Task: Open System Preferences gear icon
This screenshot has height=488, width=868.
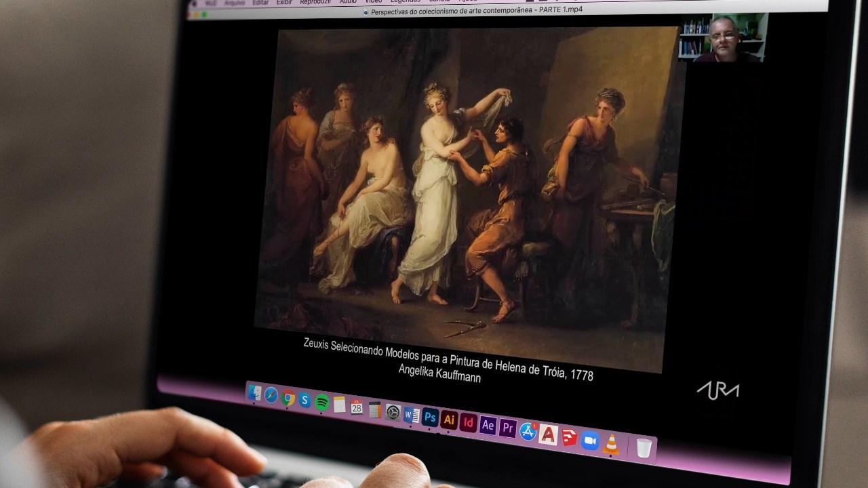Action: pyautogui.click(x=393, y=412)
